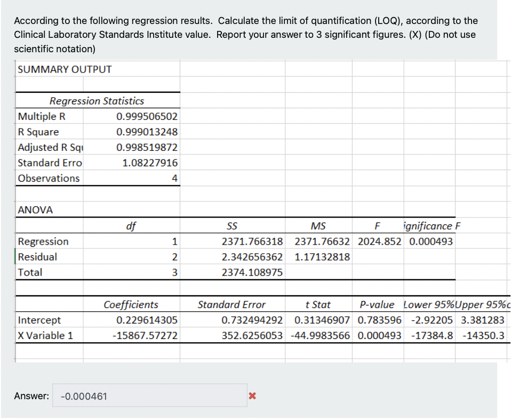Screen dimensions: 511x420
Task: Click the Regression row df value 1
Action: click(x=175, y=241)
